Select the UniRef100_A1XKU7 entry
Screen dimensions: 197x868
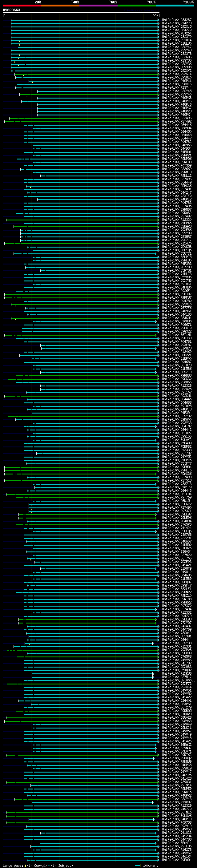pos(176,802)
